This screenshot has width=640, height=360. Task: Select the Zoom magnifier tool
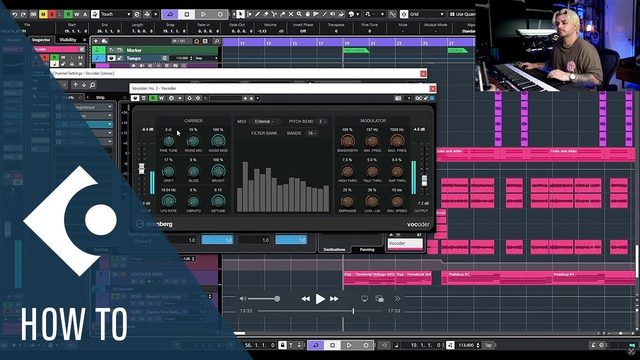click(299, 14)
